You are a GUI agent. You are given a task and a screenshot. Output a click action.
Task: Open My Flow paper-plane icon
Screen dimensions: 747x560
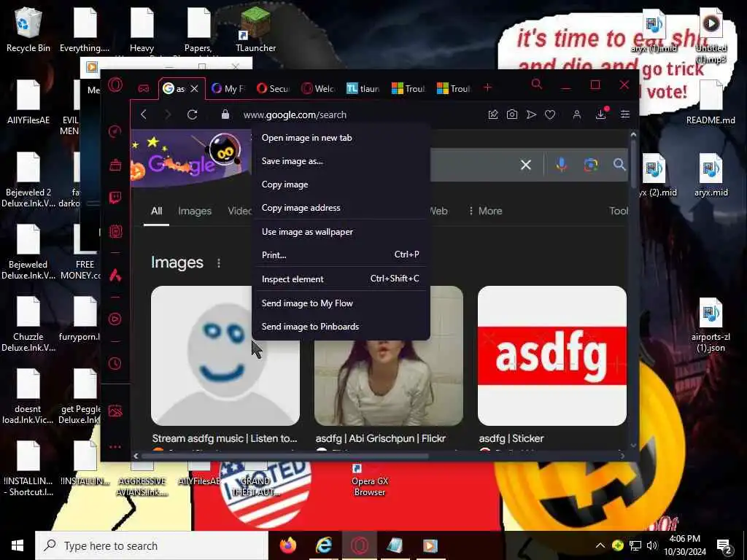(x=531, y=114)
